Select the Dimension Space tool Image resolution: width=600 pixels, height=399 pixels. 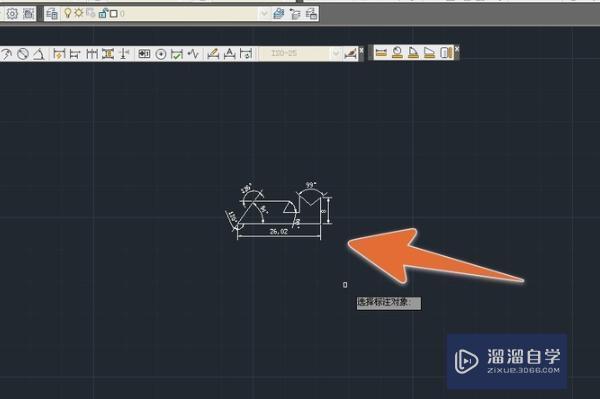click(108, 54)
